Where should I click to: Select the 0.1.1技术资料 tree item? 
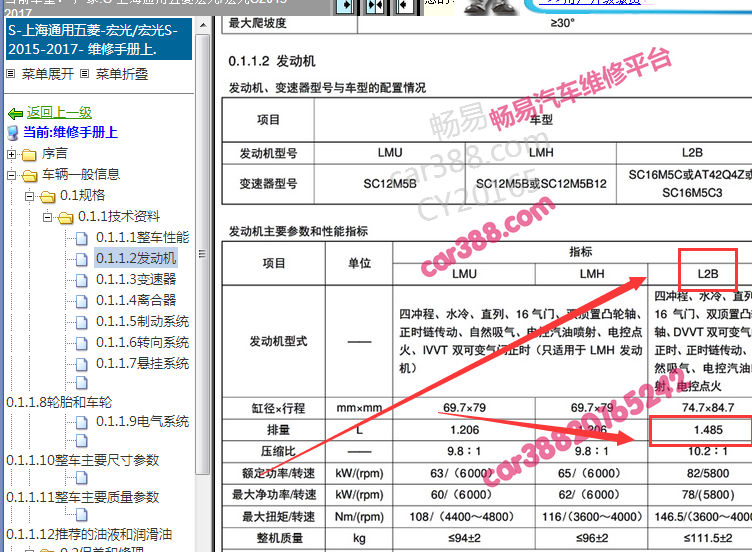(x=119, y=217)
